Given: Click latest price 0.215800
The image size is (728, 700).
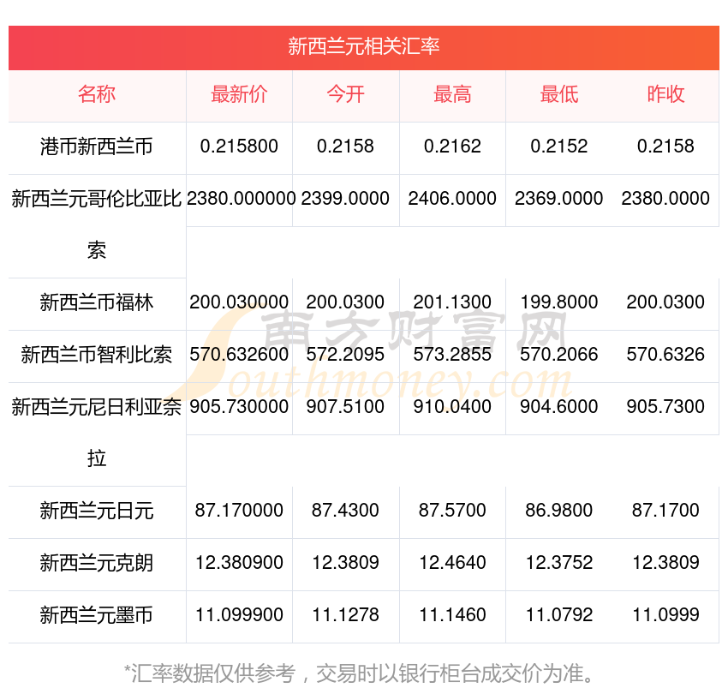Looking at the screenshot, I should tap(239, 147).
